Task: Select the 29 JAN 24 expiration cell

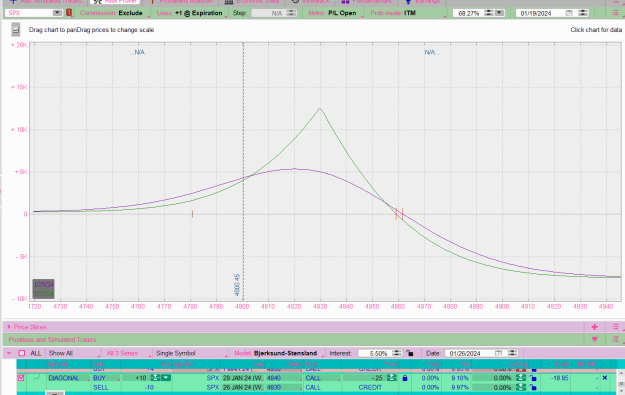Action: [x=243, y=378]
